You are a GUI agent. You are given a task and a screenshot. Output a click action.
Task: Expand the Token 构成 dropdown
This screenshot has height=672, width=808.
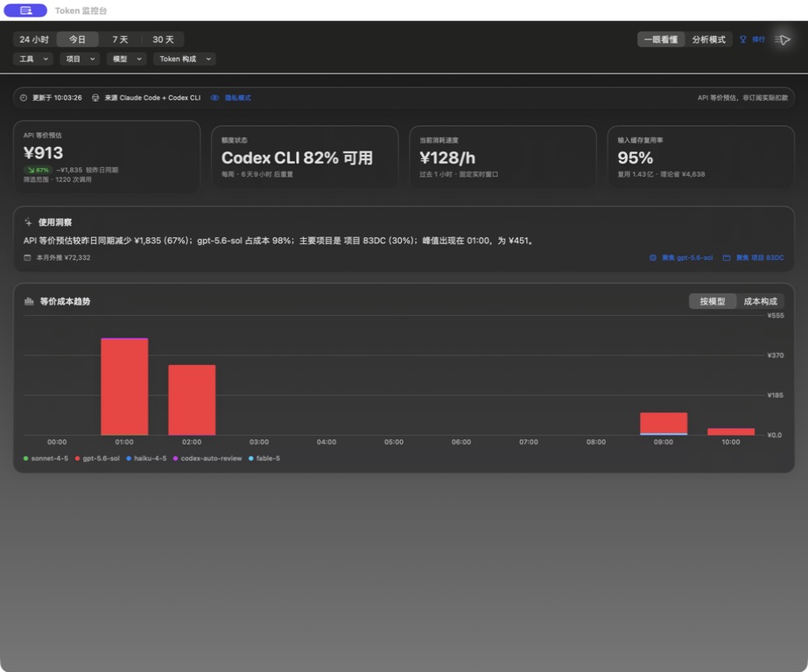[185, 59]
